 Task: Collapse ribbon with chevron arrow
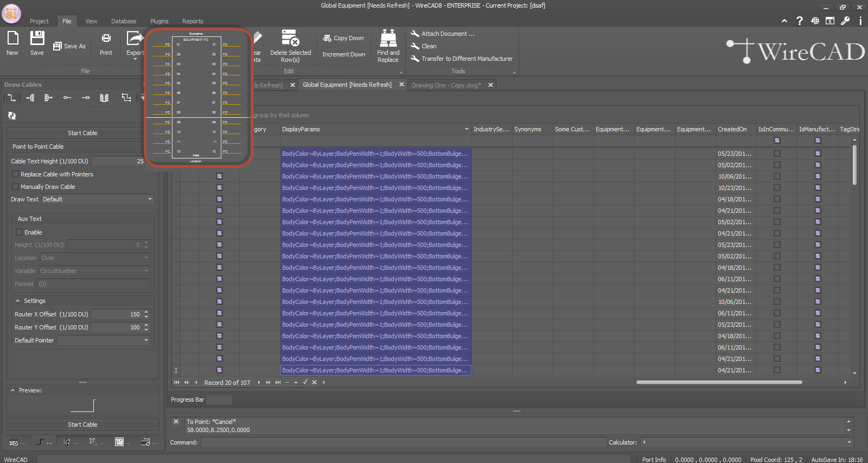coord(784,21)
